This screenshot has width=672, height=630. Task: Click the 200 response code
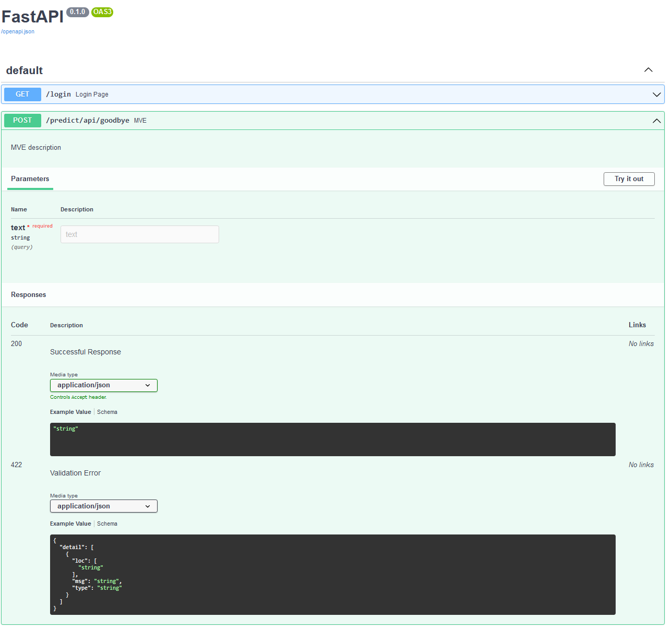(17, 344)
